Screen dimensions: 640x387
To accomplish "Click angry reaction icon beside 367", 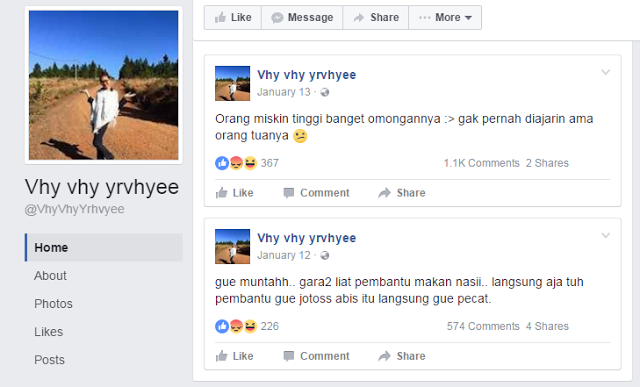I will 236,163.
